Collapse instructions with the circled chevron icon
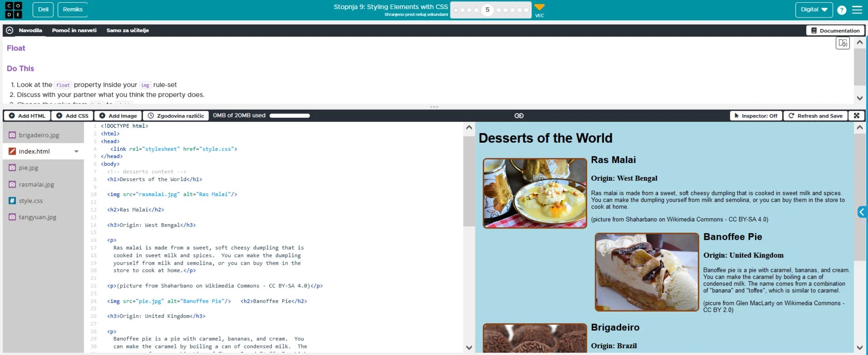Screen dimensions: 868x355 [9, 30]
